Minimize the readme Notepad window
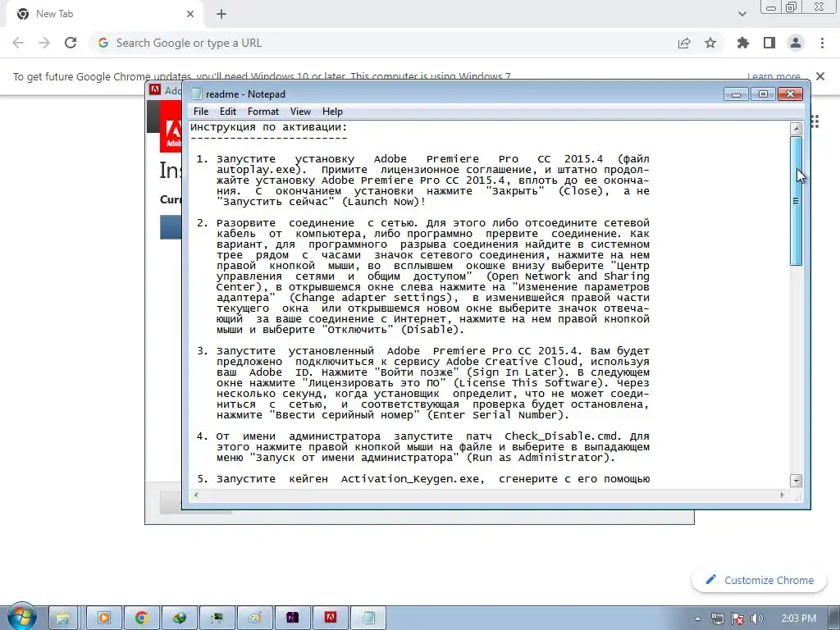This screenshot has height=630, width=840. tap(736, 94)
